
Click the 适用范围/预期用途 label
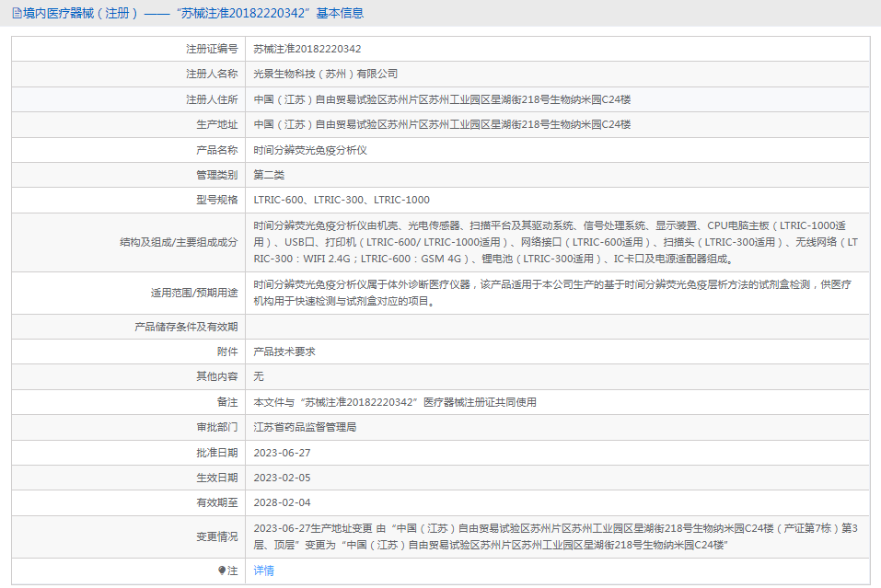point(194,293)
